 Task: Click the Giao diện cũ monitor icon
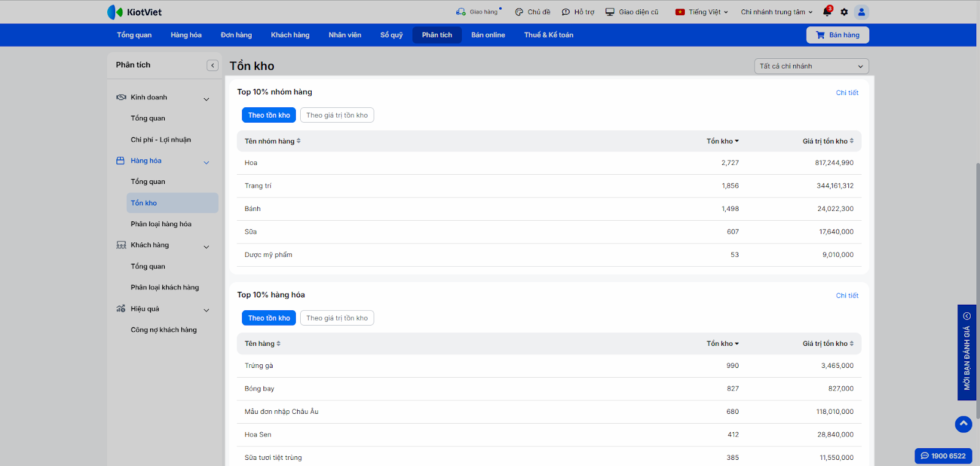click(x=610, y=12)
